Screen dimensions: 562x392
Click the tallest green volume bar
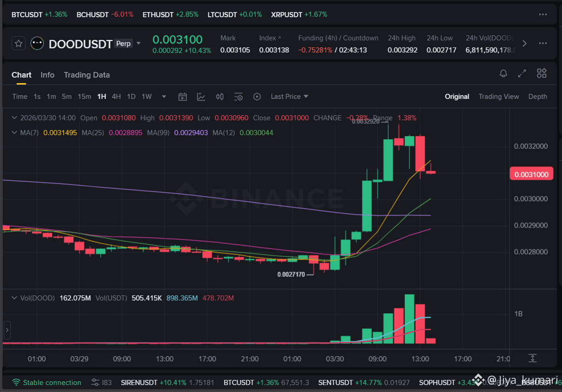(x=410, y=319)
